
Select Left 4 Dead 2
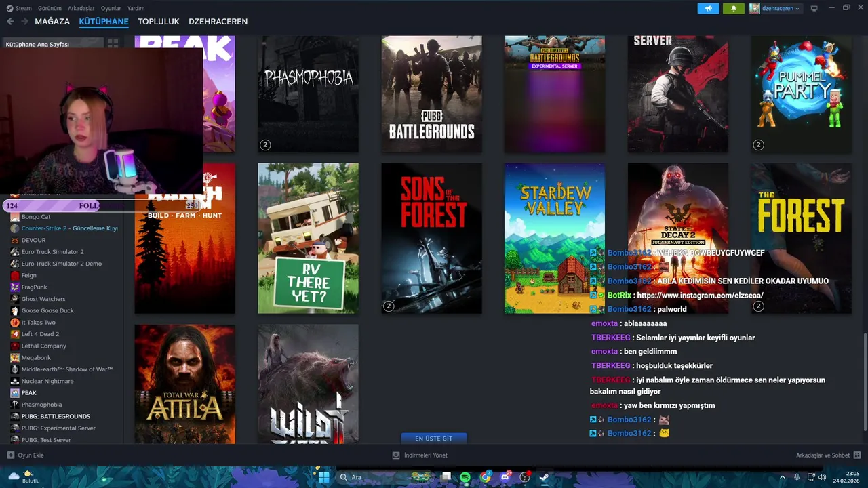pyautogui.click(x=40, y=334)
